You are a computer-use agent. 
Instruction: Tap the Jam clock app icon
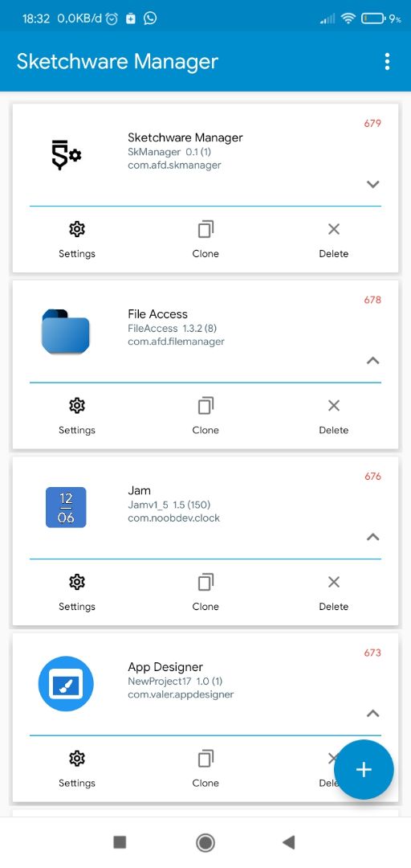(x=66, y=508)
